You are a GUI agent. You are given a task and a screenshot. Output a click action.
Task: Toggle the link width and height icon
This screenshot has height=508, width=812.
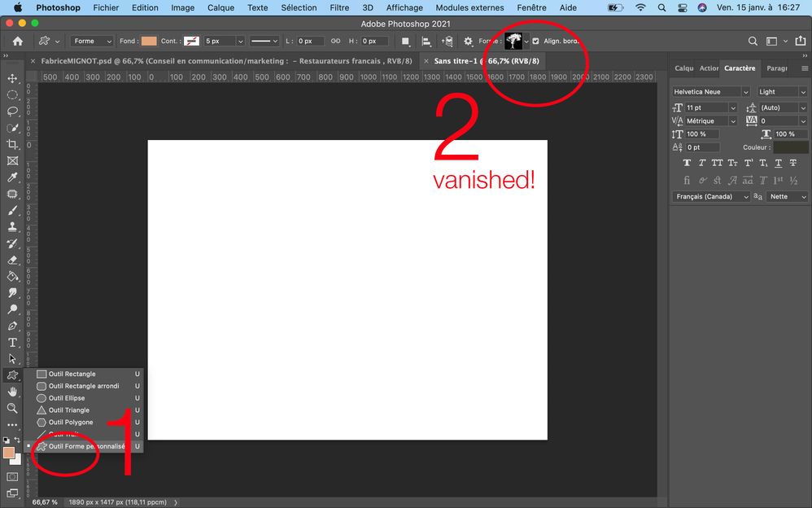click(x=335, y=41)
